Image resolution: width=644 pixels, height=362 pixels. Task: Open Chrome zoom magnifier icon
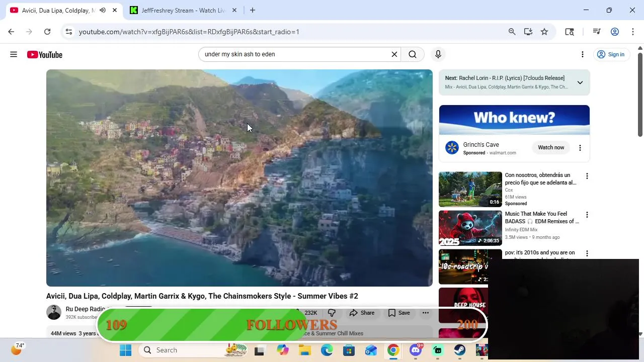click(x=512, y=32)
